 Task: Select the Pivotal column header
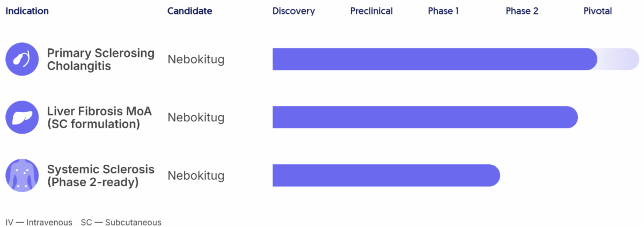[x=597, y=11]
